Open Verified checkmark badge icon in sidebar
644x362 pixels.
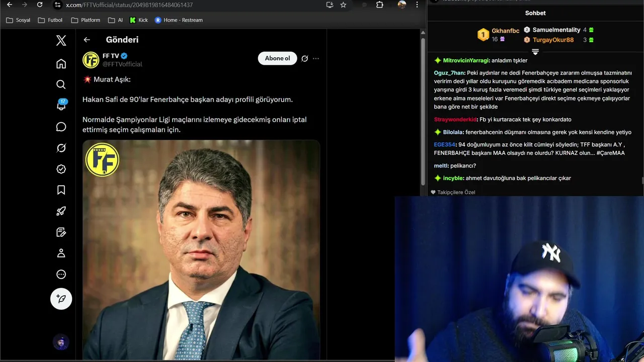[61, 169]
